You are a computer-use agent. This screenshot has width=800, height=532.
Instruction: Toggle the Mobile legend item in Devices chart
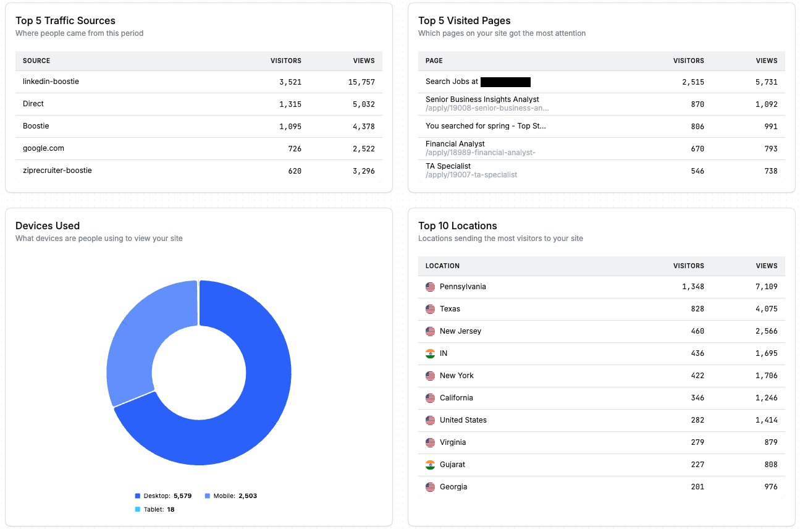230,496
